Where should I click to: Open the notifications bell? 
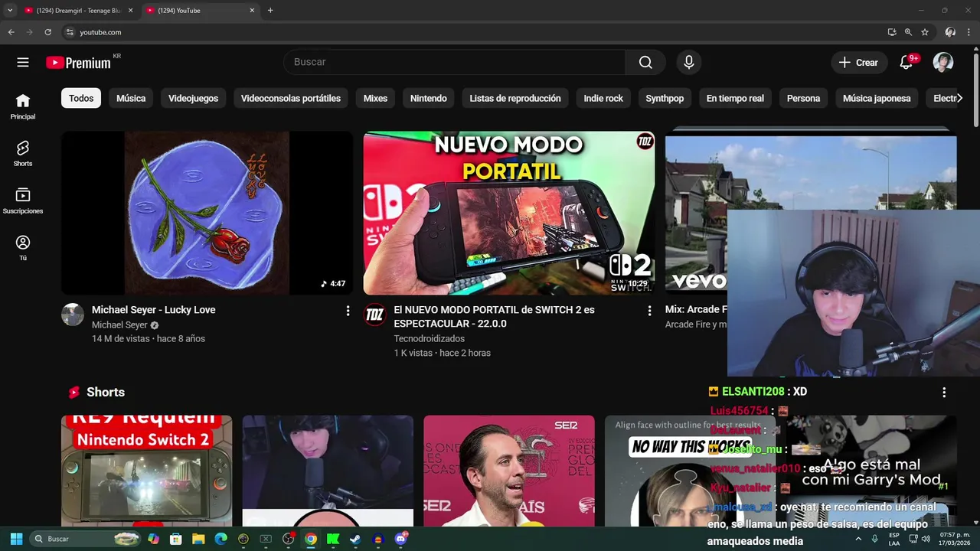pyautogui.click(x=906, y=63)
